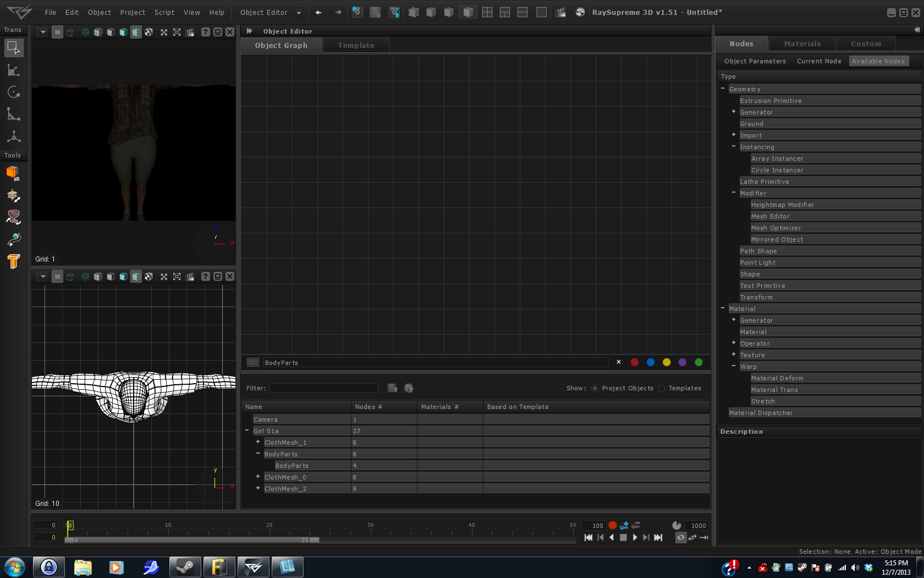
Task: Click the Filter text field
Action: point(324,388)
